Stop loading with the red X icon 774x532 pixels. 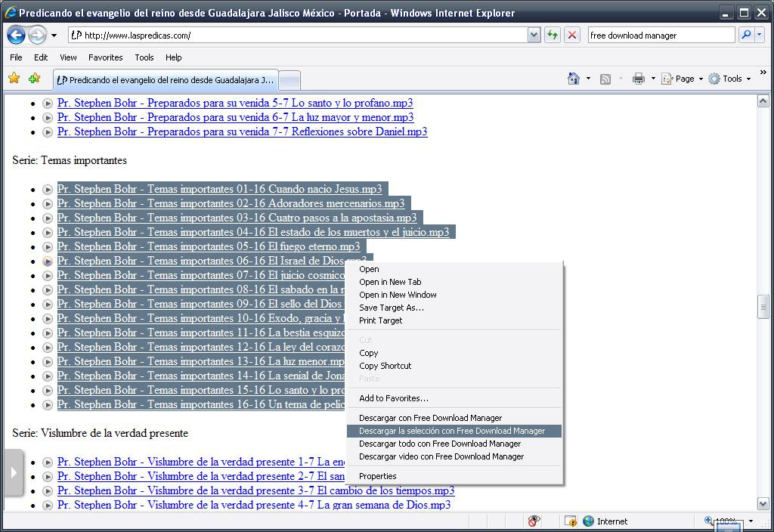(571, 35)
